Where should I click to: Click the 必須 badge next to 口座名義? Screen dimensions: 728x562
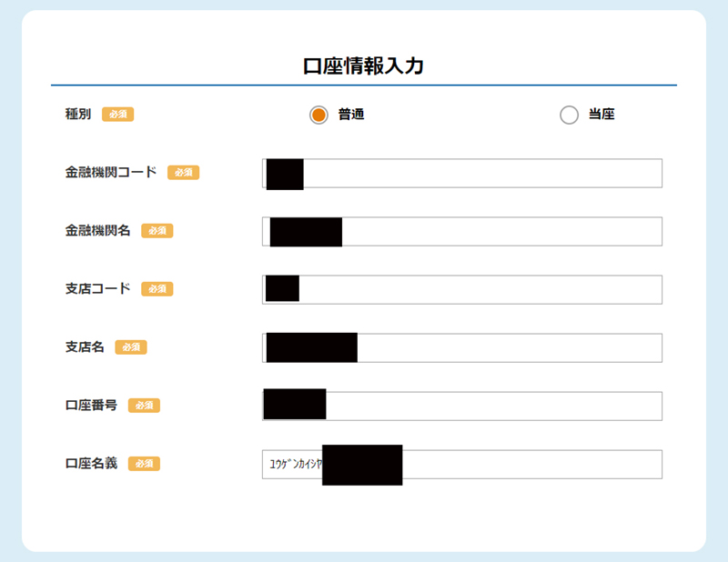(144, 464)
